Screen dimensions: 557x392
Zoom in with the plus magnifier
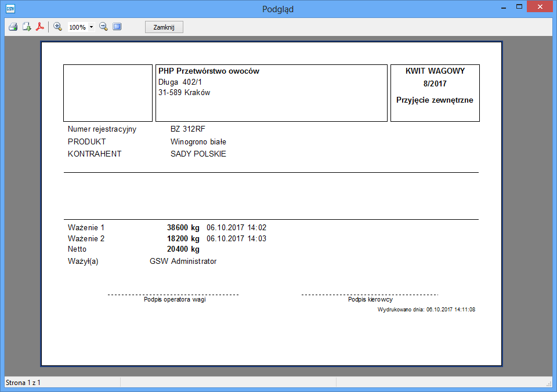(57, 27)
